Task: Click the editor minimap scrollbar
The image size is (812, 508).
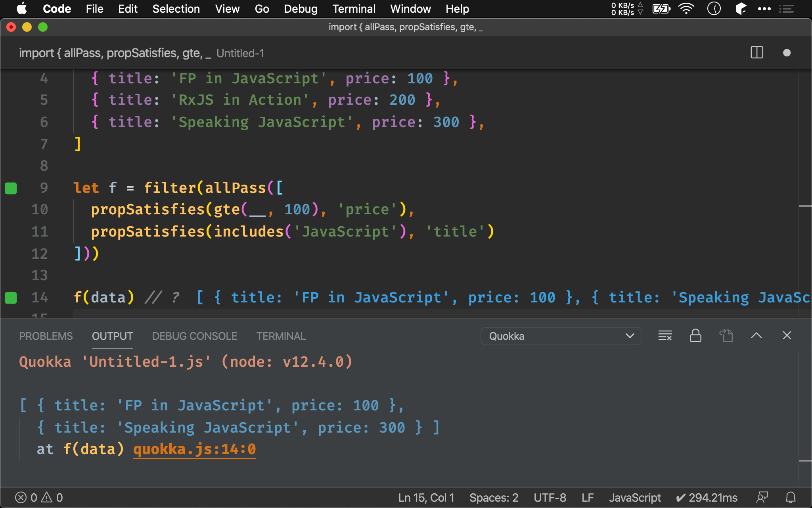Action: click(805, 194)
